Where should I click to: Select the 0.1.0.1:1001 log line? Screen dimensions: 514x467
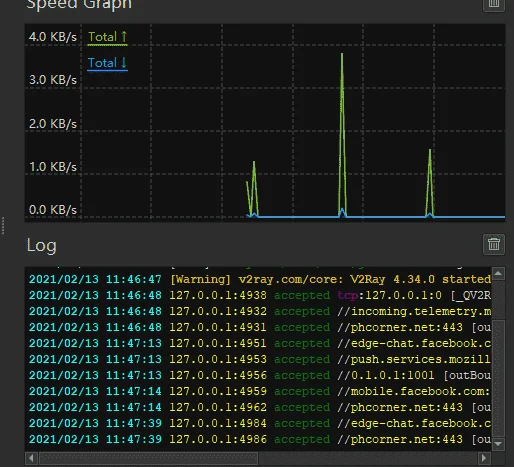pyautogui.click(x=260, y=375)
